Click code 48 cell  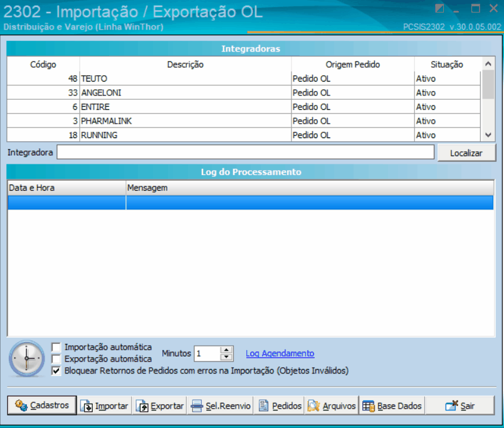[x=43, y=78]
